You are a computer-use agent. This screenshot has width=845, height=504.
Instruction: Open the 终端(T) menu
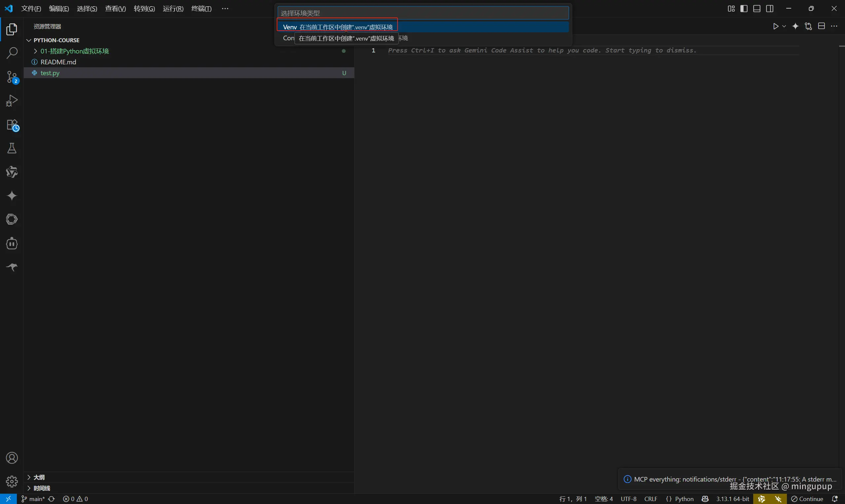point(201,9)
